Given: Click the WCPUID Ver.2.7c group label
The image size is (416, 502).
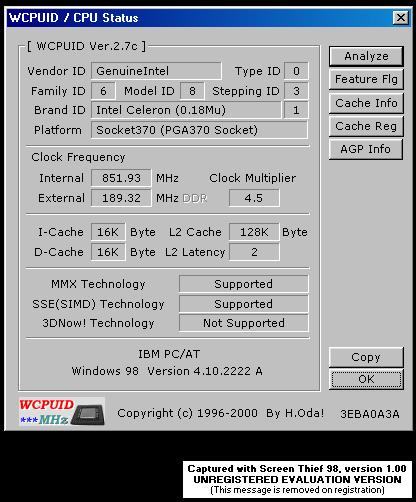Looking at the screenshot, I should click(86, 46).
